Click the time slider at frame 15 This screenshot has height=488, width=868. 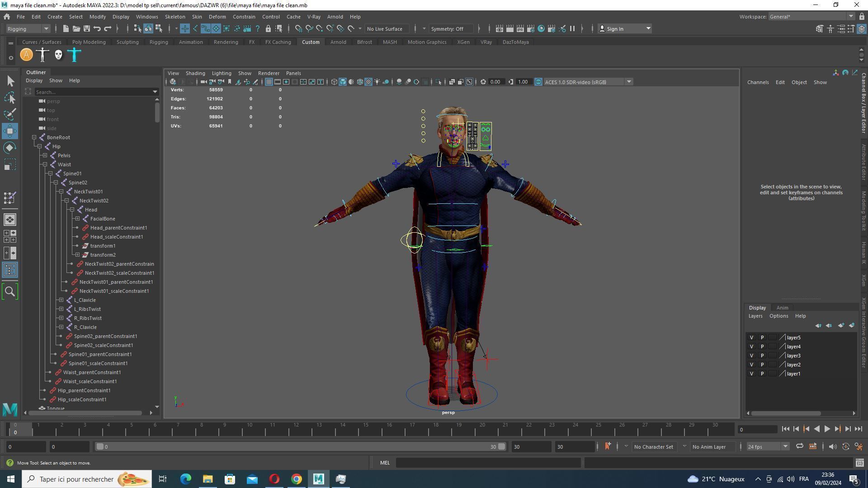(365, 429)
